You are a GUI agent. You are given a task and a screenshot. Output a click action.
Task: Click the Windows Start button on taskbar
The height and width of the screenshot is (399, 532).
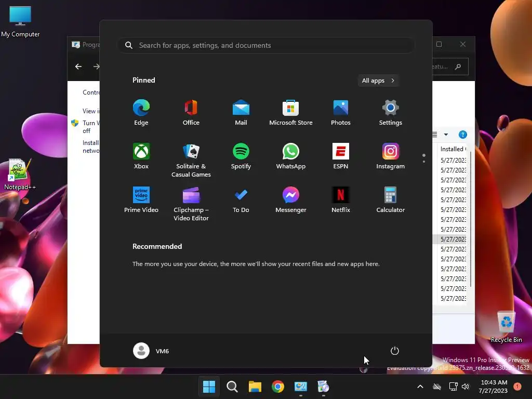coord(209,387)
